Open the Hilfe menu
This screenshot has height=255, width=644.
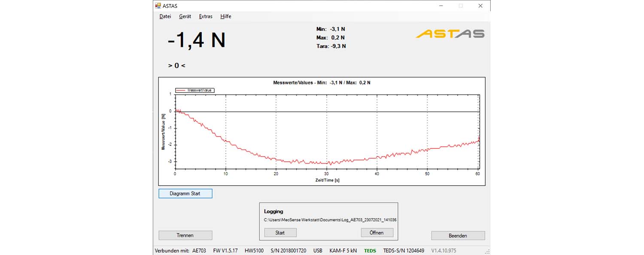click(225, 16)
